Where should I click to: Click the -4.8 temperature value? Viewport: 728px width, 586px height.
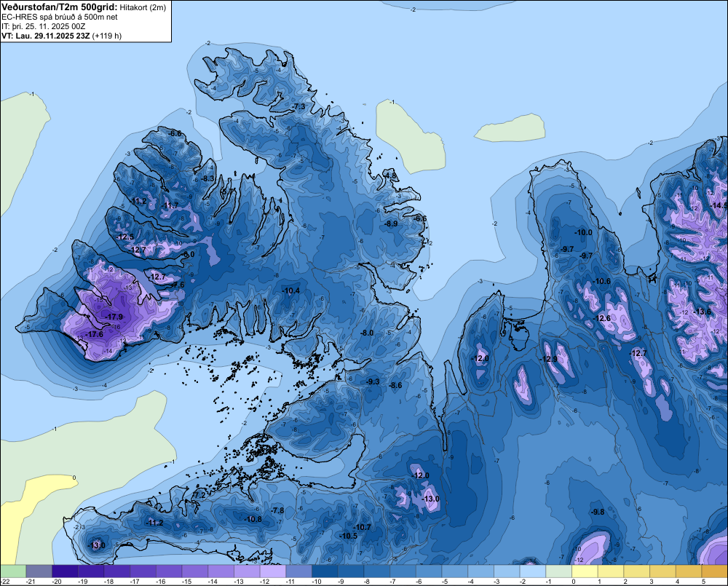tap(390, 175)
